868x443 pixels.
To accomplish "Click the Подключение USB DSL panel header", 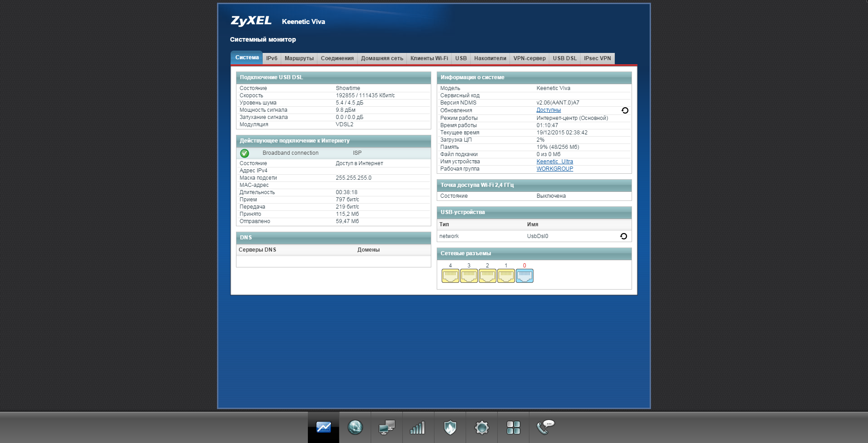I will coord(334,77).
